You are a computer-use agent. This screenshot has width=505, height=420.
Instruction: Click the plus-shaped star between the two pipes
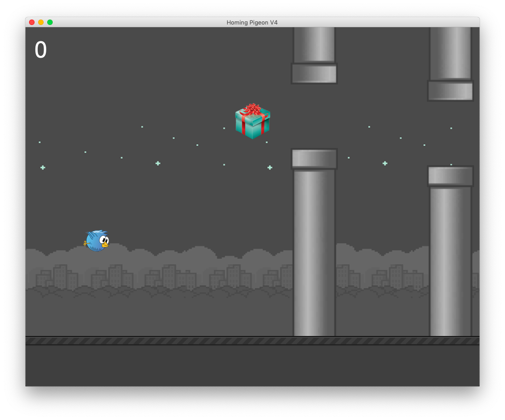tap(385, 163)
